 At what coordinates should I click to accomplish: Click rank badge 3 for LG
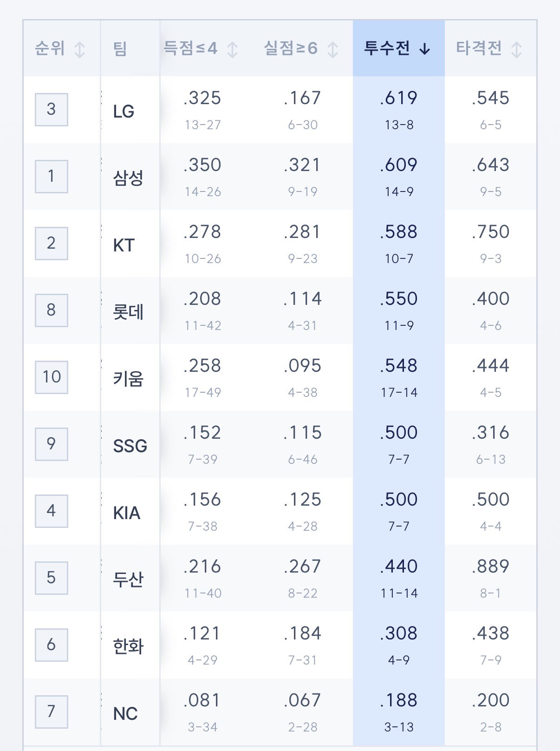52,109
